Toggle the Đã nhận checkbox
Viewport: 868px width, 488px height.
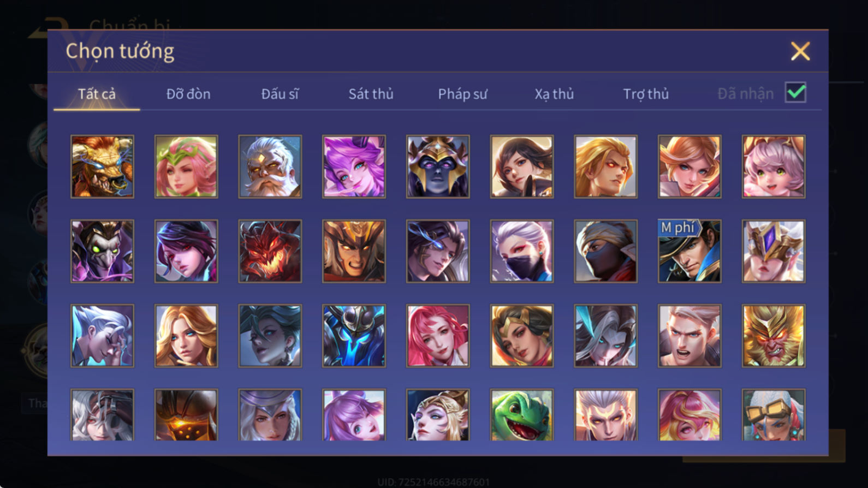coord(795,92)
